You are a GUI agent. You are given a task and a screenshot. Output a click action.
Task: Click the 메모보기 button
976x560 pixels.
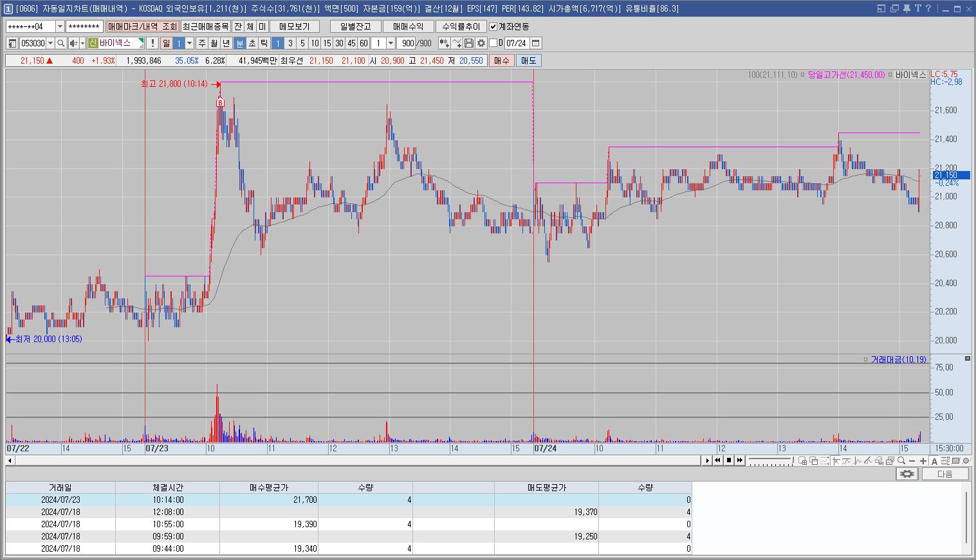click(295, 26)
